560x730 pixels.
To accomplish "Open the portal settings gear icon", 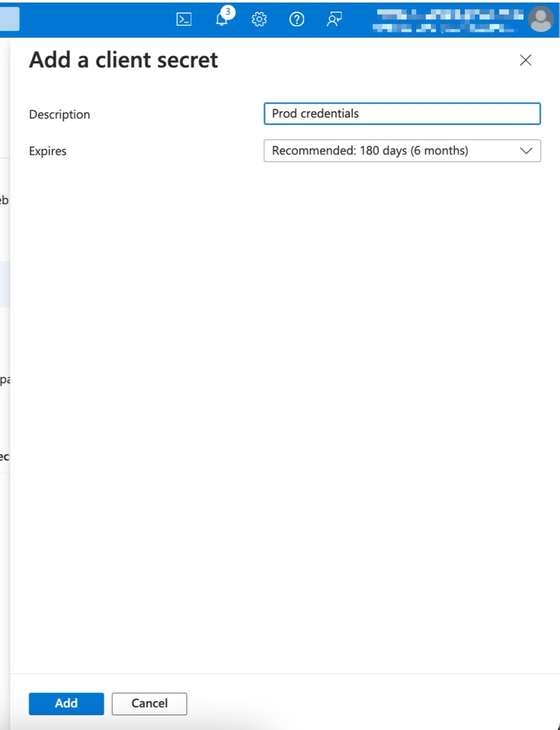I will [258, 19].
